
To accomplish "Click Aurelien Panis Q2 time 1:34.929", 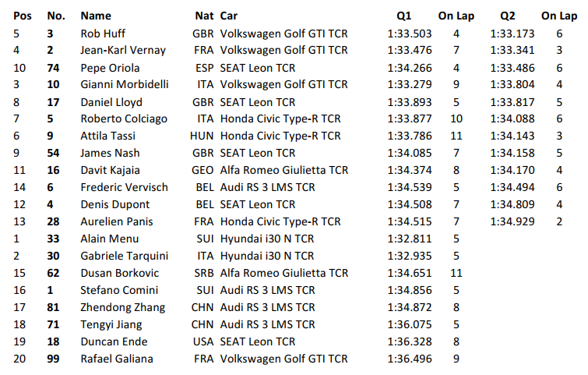I will [512, 221].
